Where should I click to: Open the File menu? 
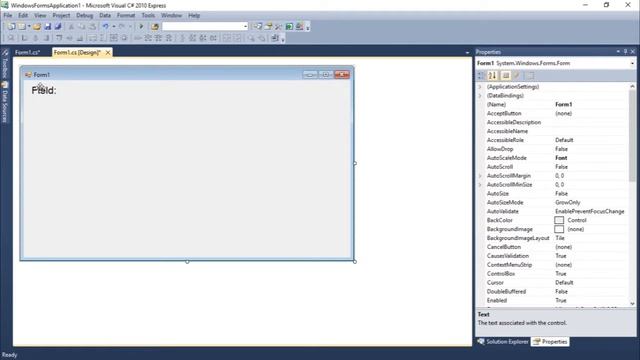pyautogui.click(x=8, y=16)
